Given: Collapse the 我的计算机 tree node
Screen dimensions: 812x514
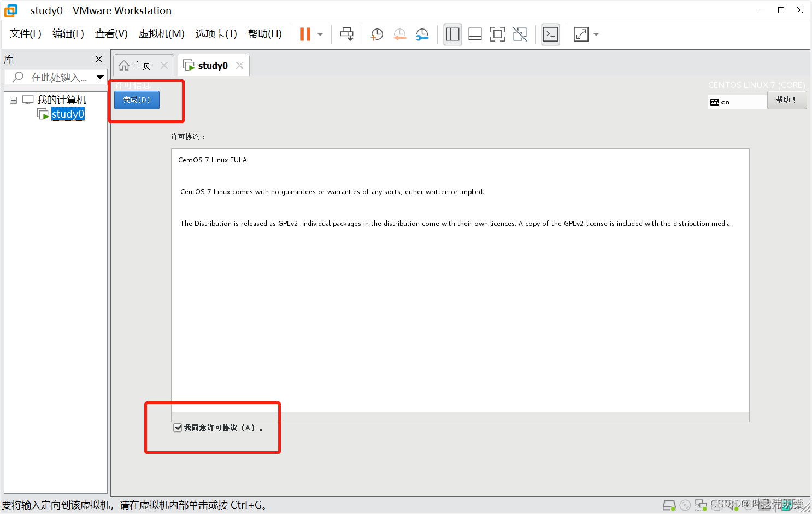Looking at the screenshot, I should pos(13,100).
